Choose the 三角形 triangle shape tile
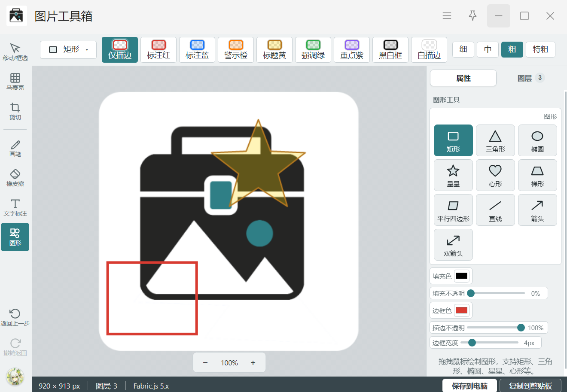 [x=495, y=140]
